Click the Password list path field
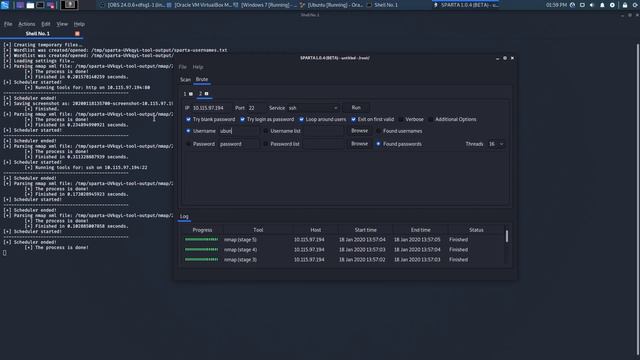640x360 pixels. coord(323,144)
